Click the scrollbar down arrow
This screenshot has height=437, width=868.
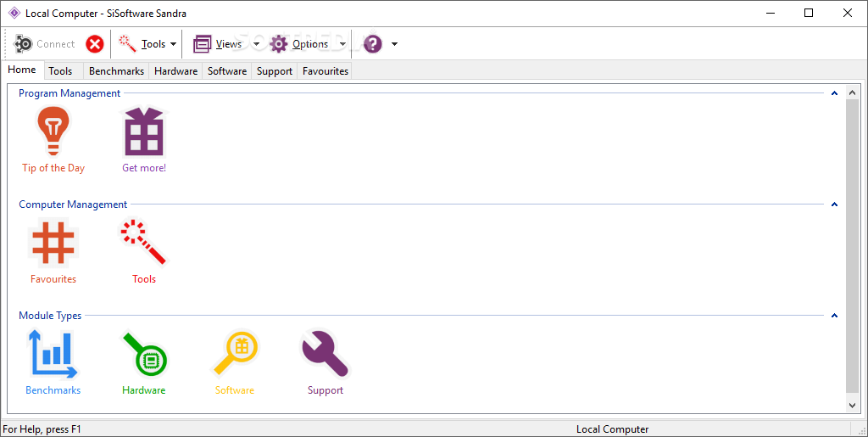click(x=852, y=406)
